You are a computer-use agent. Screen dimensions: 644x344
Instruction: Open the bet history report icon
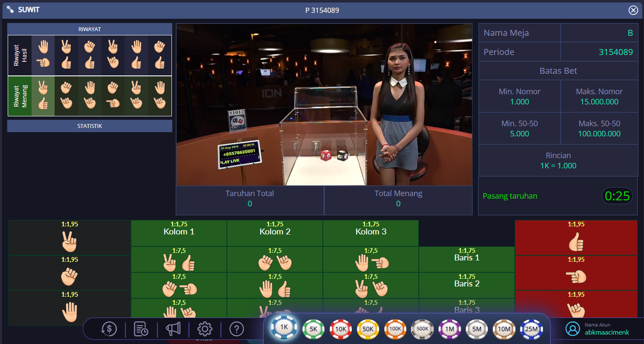pos(141,329)
